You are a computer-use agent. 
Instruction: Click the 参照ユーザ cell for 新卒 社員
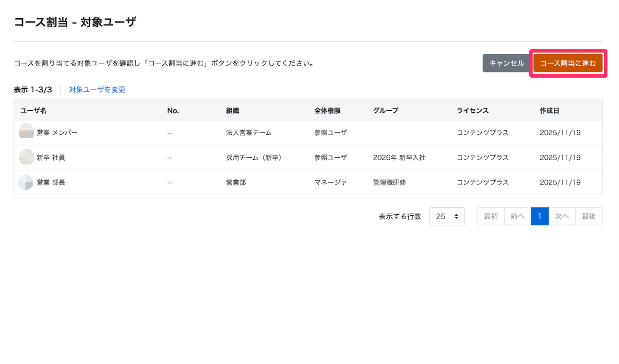point(331,158)
